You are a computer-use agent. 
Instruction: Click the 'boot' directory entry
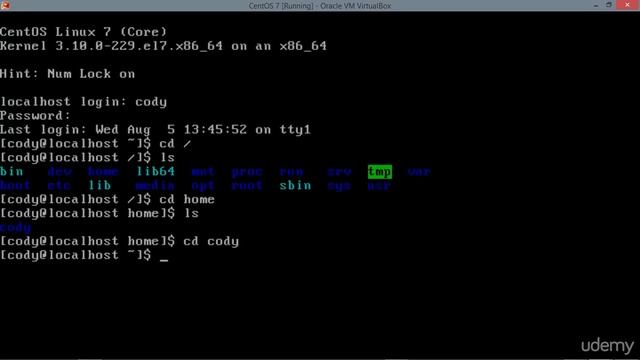[16, 185]
